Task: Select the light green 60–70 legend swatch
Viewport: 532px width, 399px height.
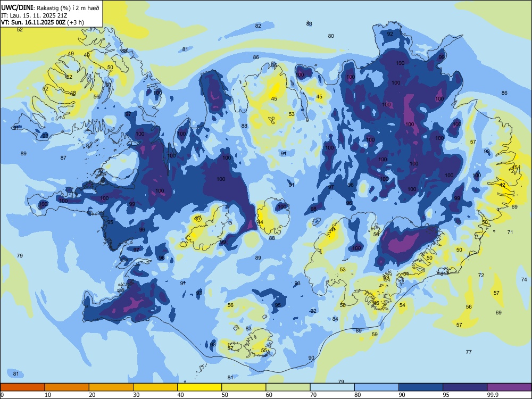Action: point(288,387)
